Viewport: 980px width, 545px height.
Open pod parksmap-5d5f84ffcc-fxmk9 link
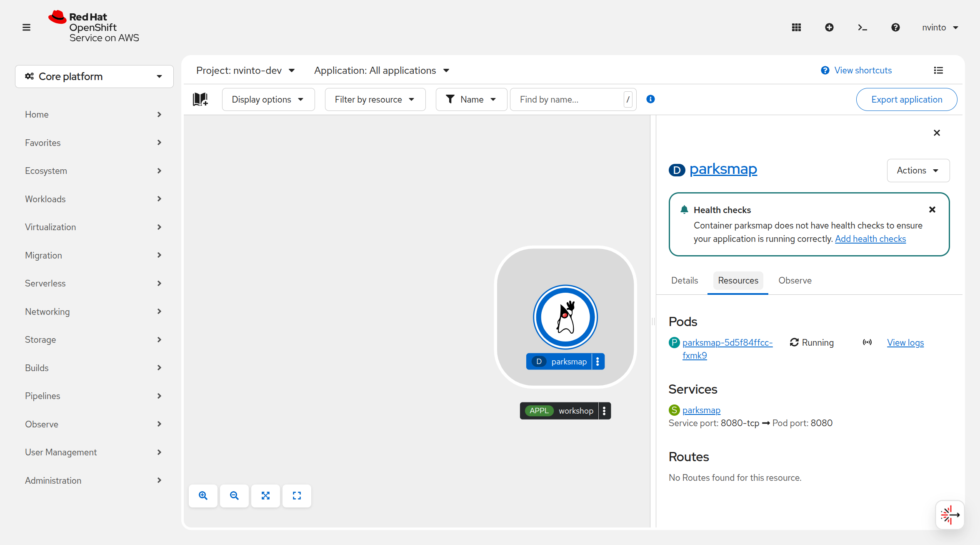[x=727, y=349]
